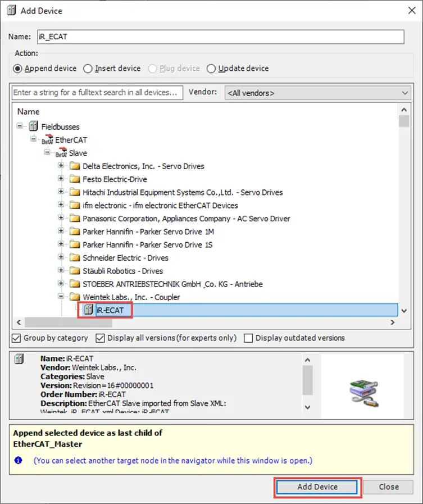Open the Vendor dropdown list
The height and width of the screenshot is (504, 423).
tap(317, 93)
